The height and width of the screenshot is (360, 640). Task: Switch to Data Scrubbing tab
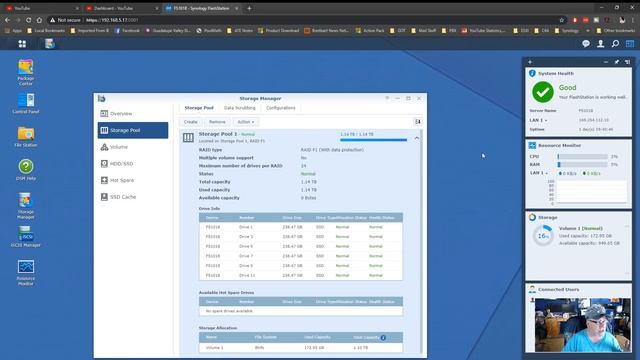(240, 108)
